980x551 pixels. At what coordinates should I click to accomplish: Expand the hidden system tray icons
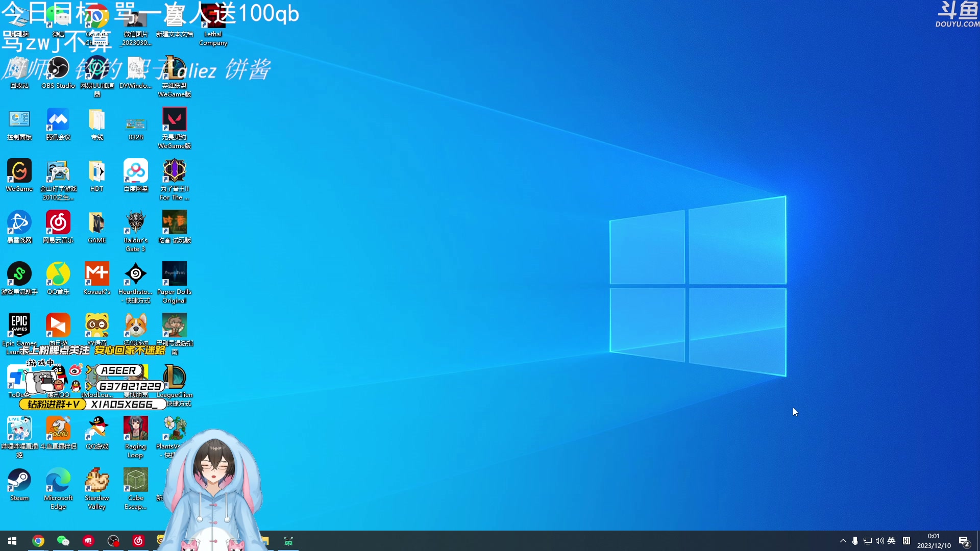click(843, 541)
